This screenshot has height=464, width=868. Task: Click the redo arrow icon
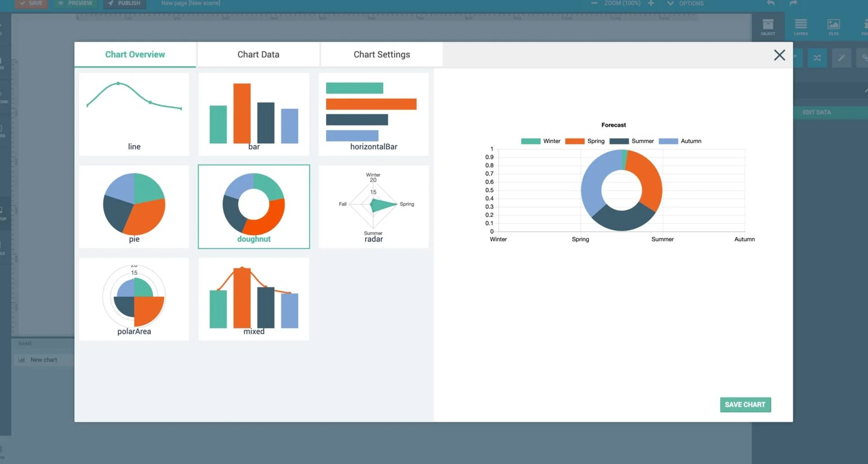(x=793, y=3)
